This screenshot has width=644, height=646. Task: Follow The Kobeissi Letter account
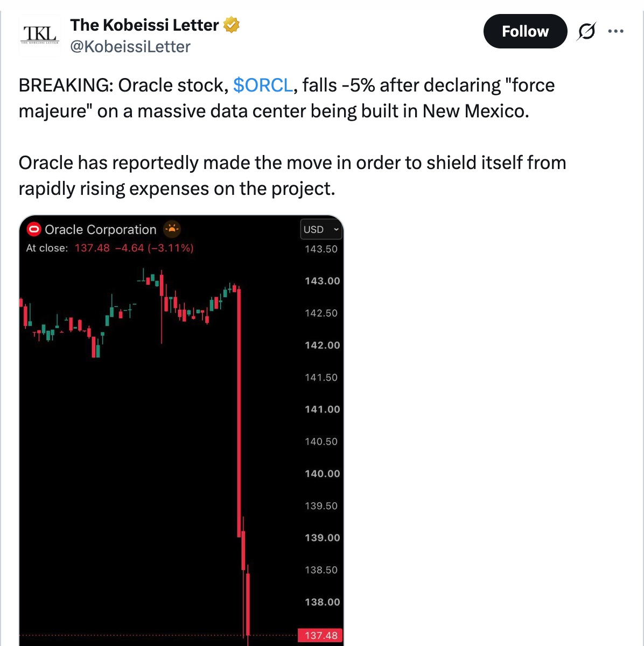pyautogui.click(x=525, y=31)
